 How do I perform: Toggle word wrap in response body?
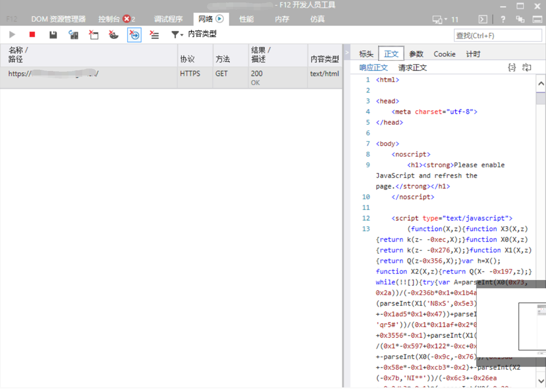click(527, 68)
